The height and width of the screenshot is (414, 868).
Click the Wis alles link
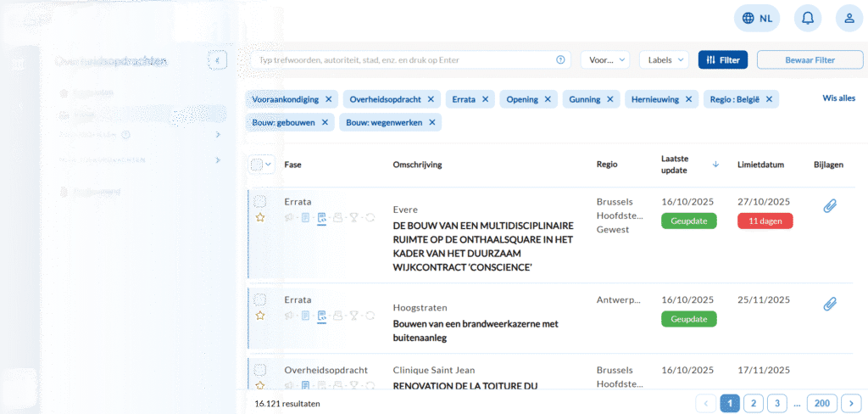(x=838, y=98)
